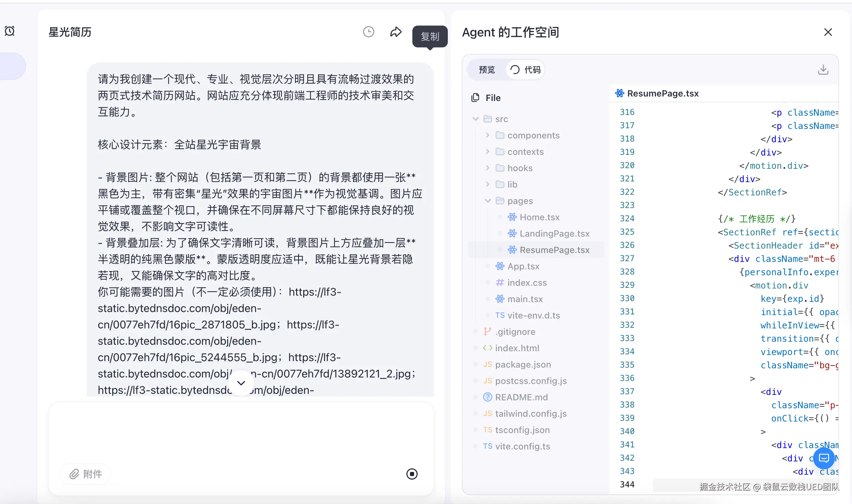This screenshot has width=852, height=504.
Task: Open tailwind.config.js in file tree
Action: [530, 414]
